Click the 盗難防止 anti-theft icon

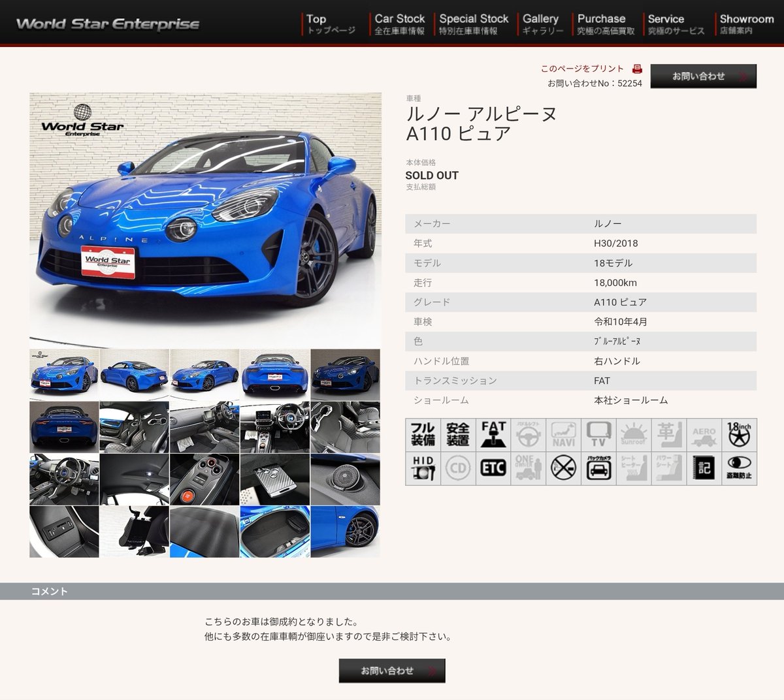(740, 468)
